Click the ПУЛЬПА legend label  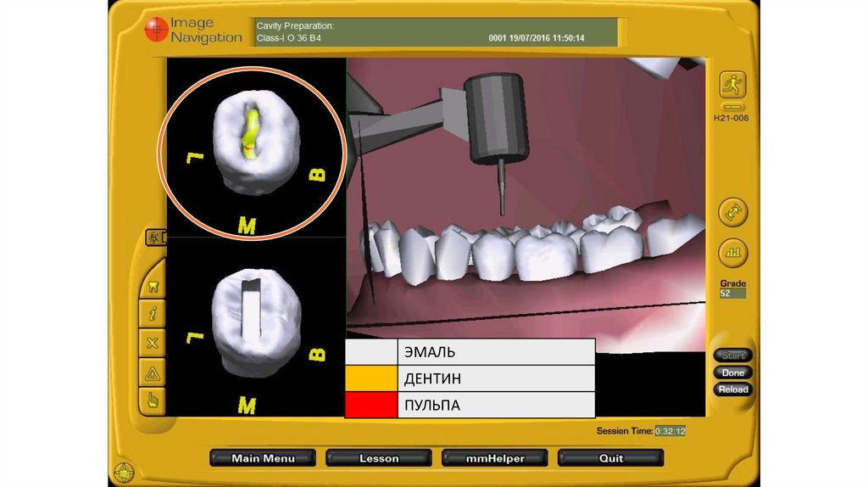coord(431,406)
